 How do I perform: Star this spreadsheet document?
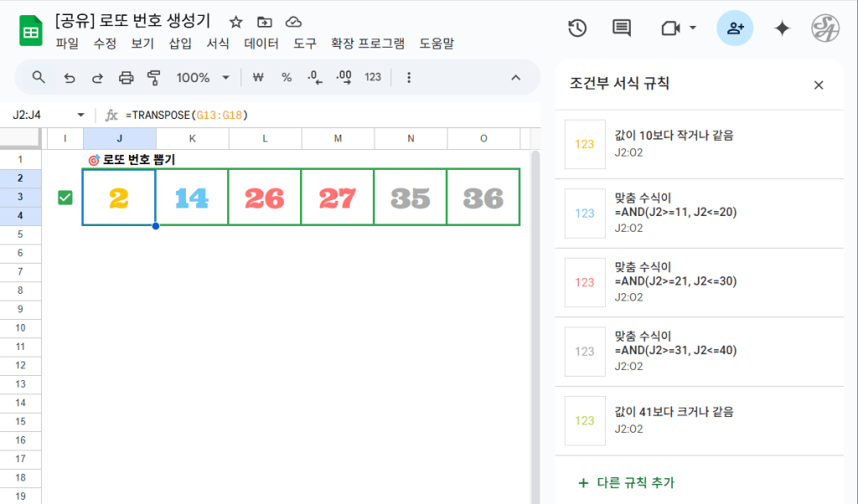(236, 22)
